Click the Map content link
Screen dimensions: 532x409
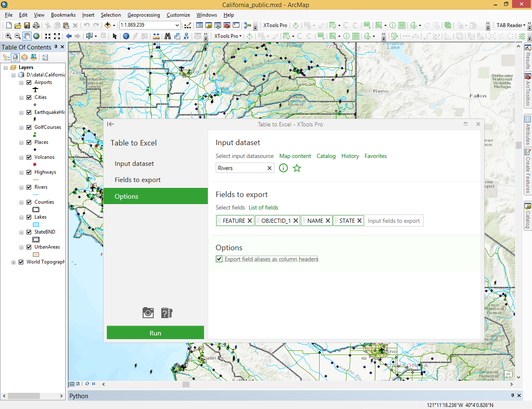click(x=295, y=156)
